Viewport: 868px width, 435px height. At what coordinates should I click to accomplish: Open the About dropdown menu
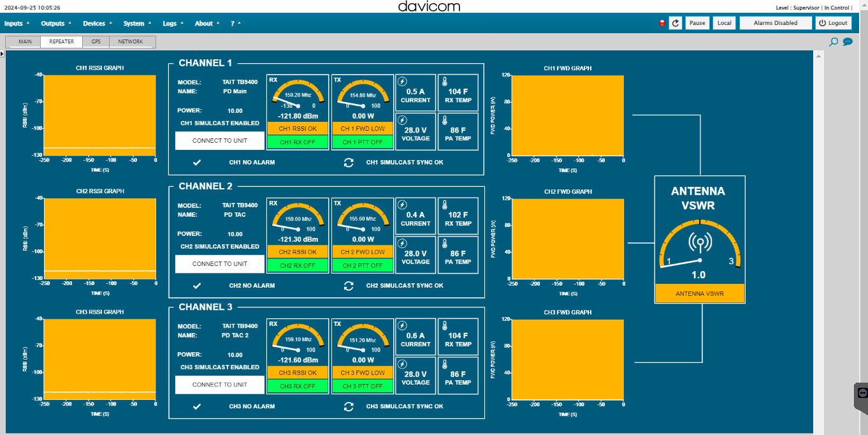point(207,24)
